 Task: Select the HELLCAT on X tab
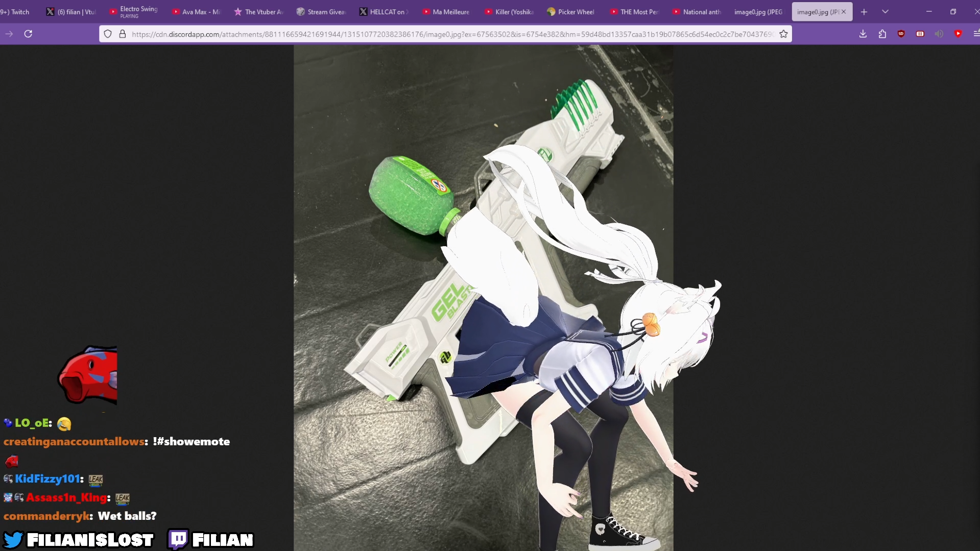pyautogui.click(x=384, y=12)
